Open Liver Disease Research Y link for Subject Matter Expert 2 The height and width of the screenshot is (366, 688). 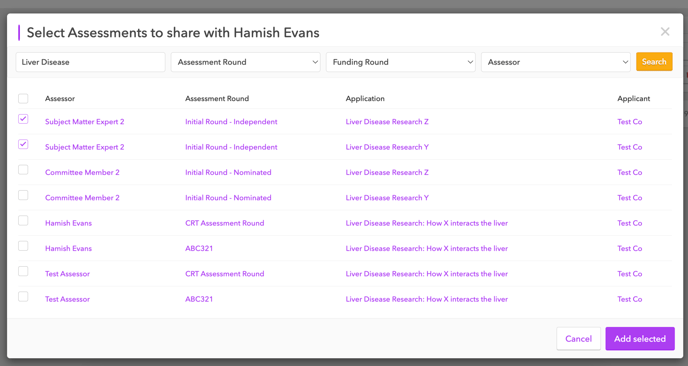click(x=387, y=147)
